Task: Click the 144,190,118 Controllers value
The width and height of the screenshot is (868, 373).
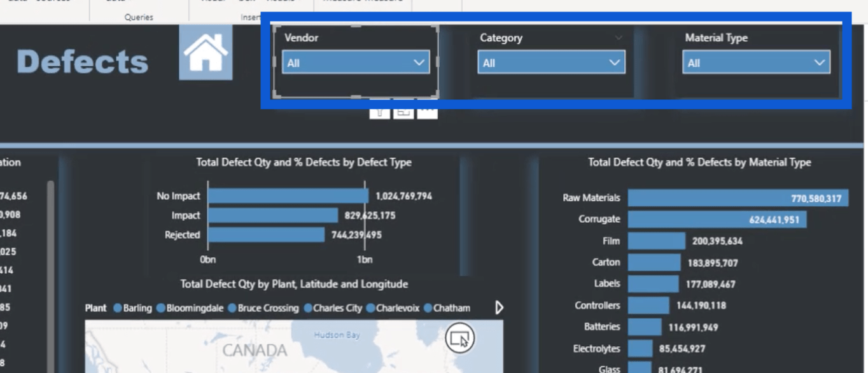Action: coord(702,306)
